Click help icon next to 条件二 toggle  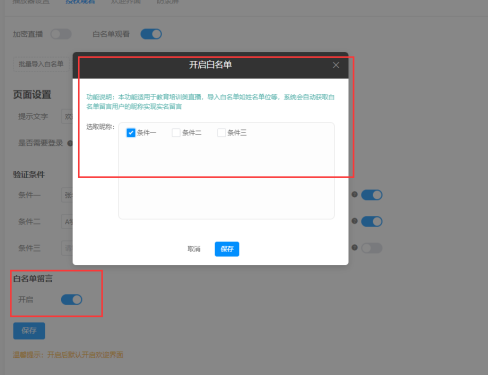355,221
